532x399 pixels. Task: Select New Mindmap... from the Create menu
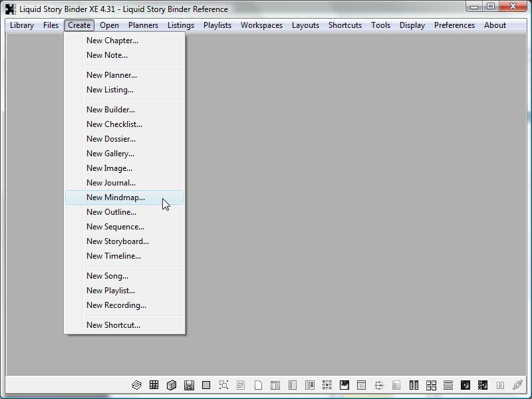116,198
